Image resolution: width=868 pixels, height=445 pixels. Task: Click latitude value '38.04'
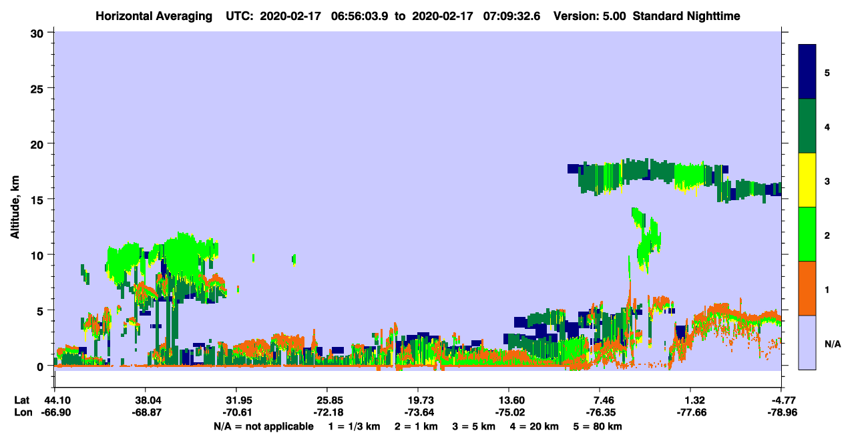[x=146, y=400]
